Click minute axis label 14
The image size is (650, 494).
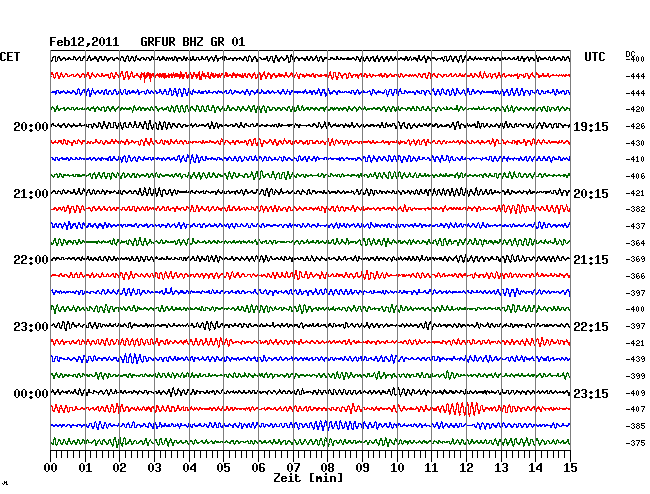(x=535, y=468)
